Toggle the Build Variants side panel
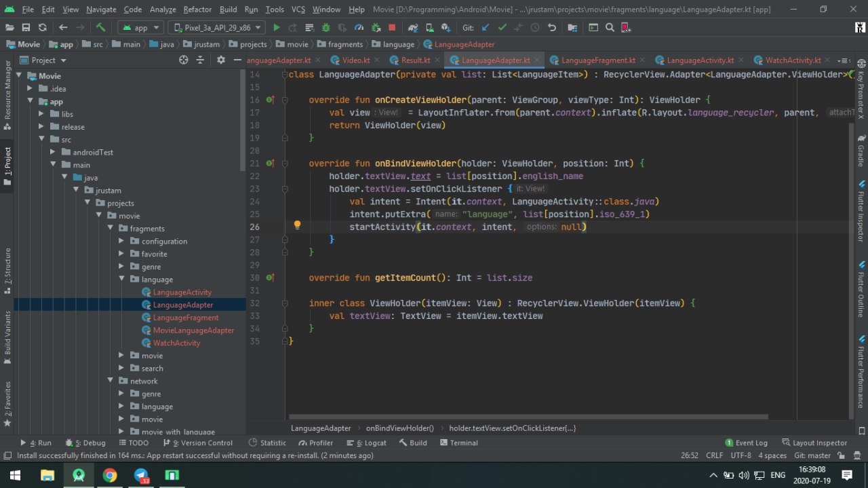 [x=7, y=339]
